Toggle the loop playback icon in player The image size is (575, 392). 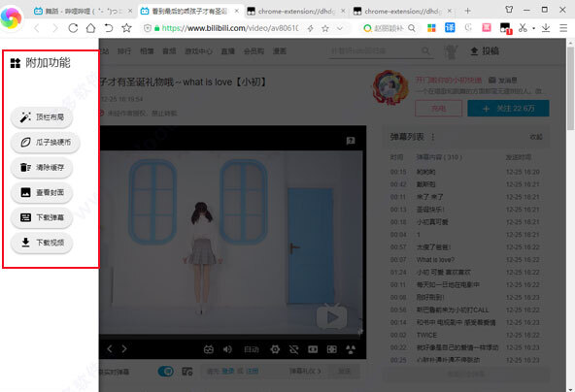pos(293,349)
